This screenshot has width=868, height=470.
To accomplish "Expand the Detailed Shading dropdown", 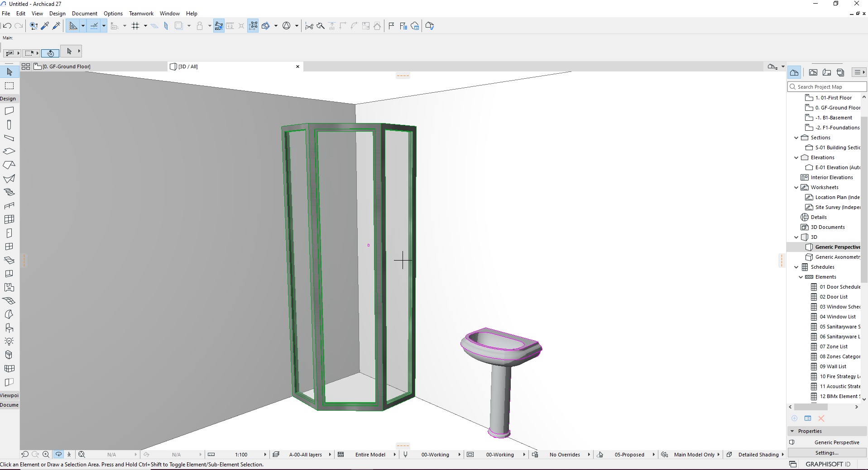I will coord(758,455).
